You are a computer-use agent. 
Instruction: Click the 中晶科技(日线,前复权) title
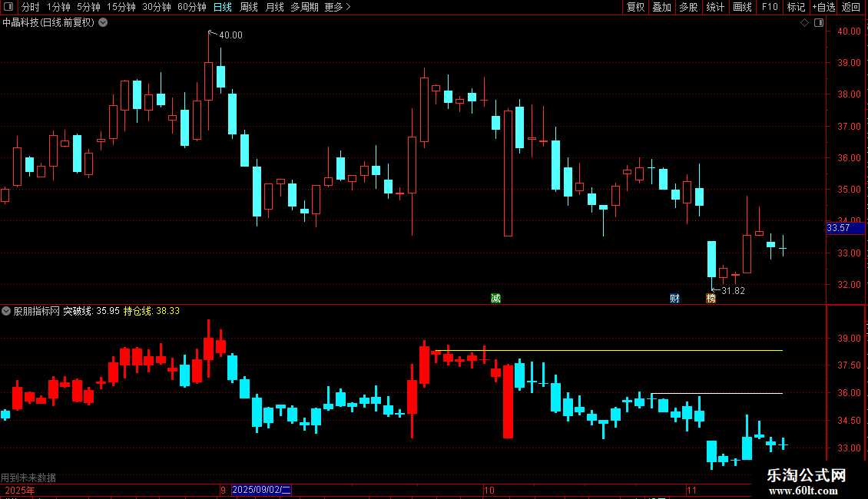(x=48, y=22)
